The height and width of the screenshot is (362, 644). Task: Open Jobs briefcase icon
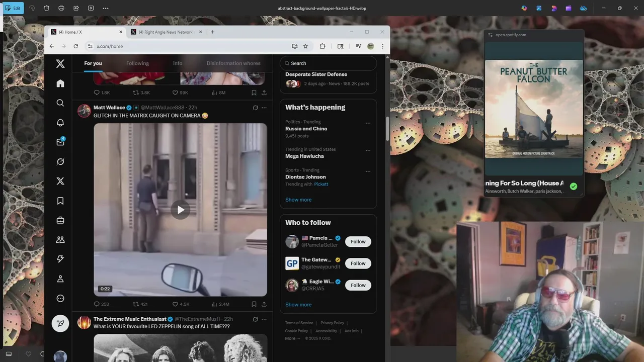(x=60, y=220)
